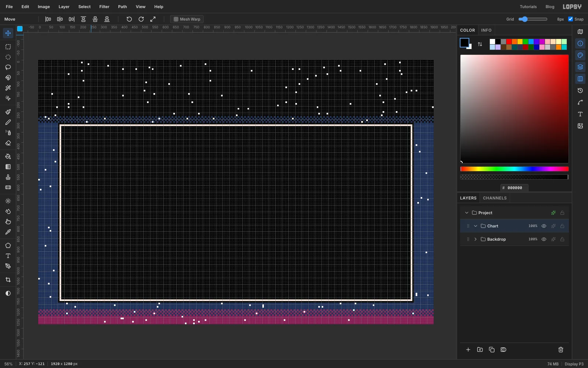Create a new layer group folder
This screenshot has height=368, width=588.
pos(480,350)
